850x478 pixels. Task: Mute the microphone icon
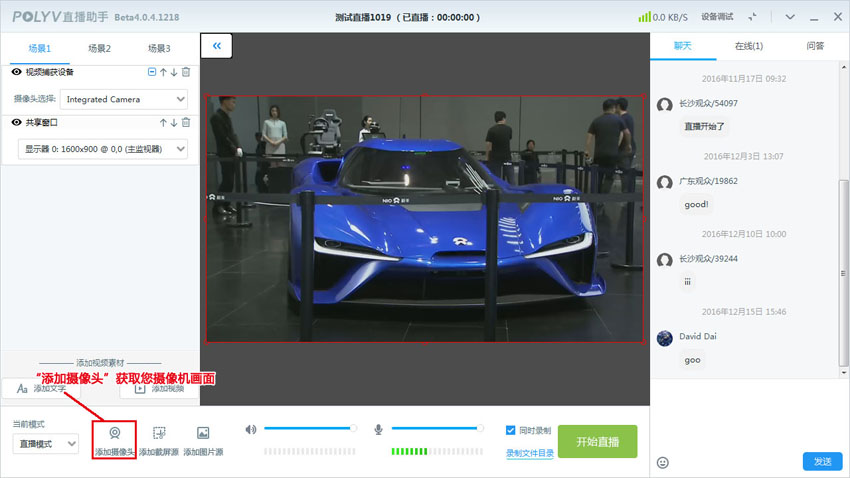pos(378,429)
